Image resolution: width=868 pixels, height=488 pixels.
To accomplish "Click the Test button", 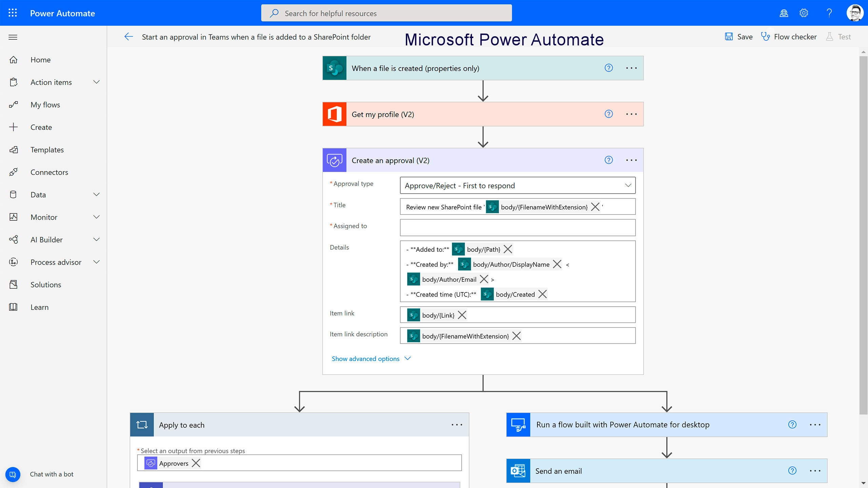I will point(839,37).
